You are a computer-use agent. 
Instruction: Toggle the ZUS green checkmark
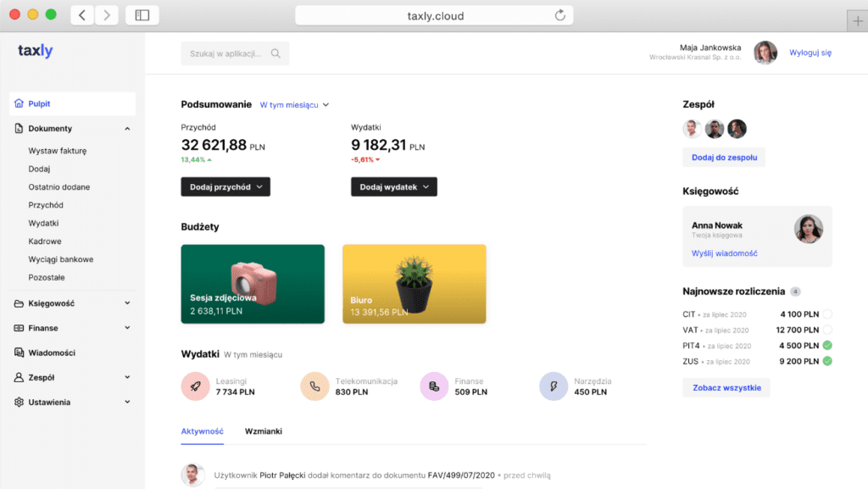pos(827,361)
